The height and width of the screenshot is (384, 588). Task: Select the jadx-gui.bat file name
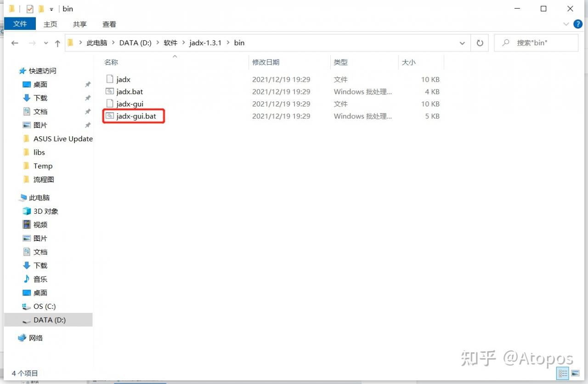coord(136,116)
